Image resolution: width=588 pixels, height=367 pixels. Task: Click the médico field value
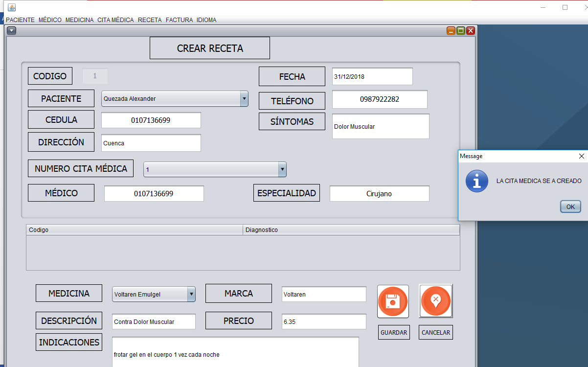pyautogui.click(x=154, y=193)
